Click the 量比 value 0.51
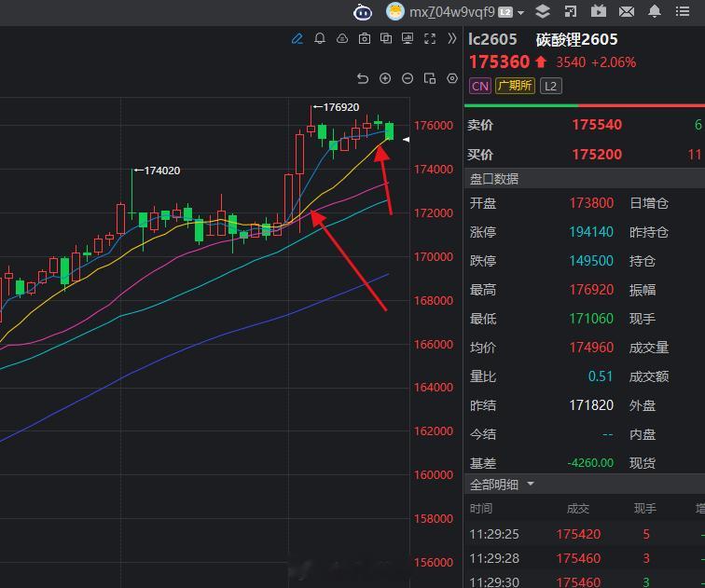Viewport: 705px width, 588px height. point(601,376)
